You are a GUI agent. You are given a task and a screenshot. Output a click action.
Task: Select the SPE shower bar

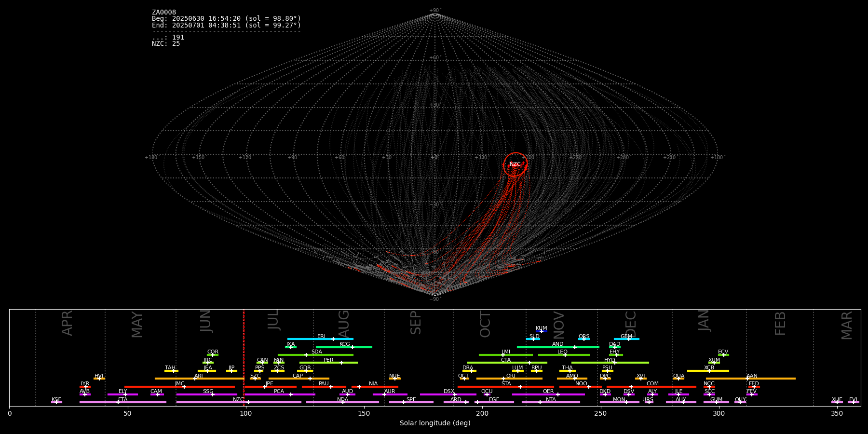coord(411,402)
